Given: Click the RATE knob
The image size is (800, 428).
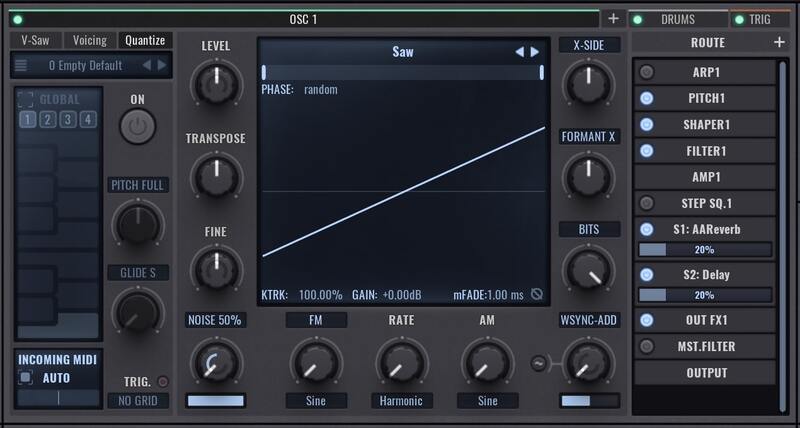Looking at the screenshot, I should point(402,363).
